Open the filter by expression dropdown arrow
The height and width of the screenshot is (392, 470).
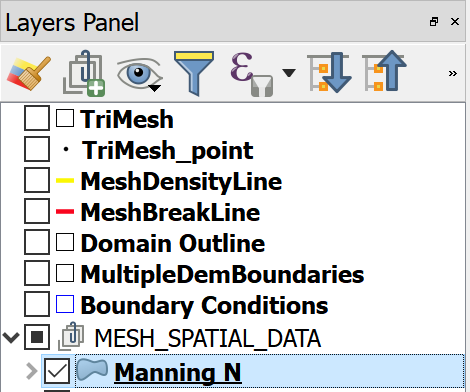click(289, 73)
